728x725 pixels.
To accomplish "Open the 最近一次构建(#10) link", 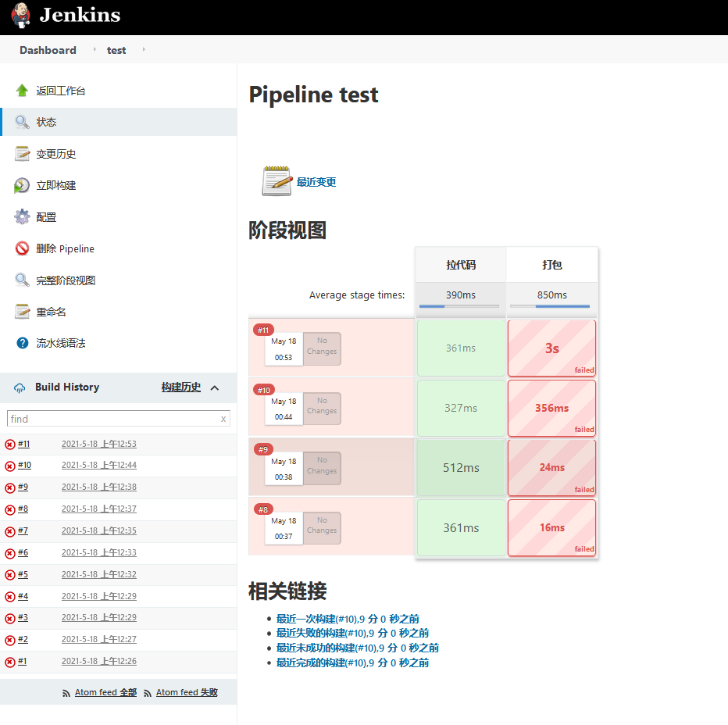I will click(x=348, y=619).
